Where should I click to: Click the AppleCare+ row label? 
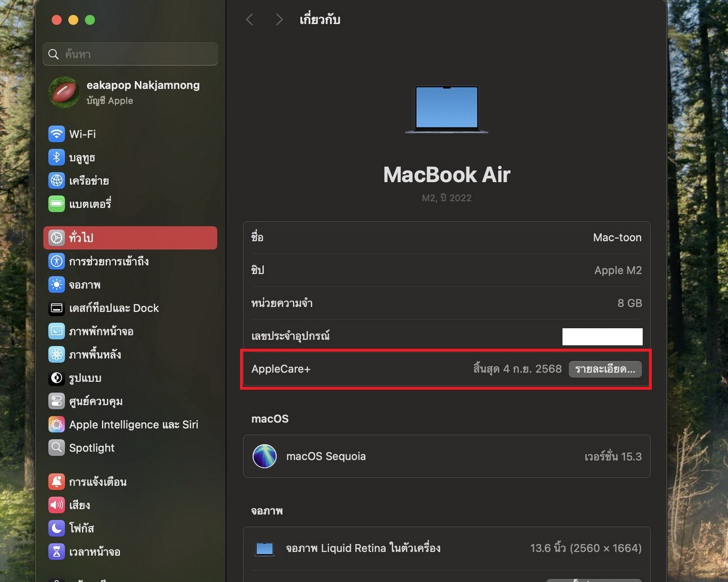[x=281, y=369]
